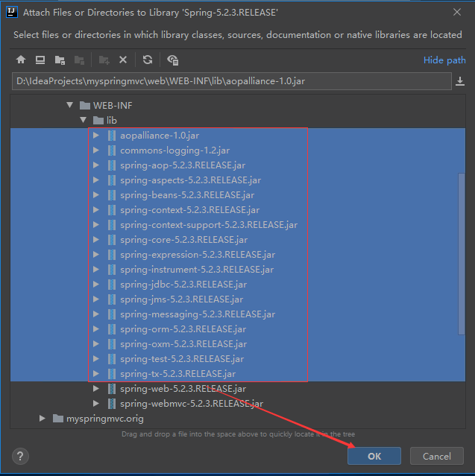Open recent paths history arrow icon
Viewport: 475px width, 476px height.
click(x=460, y=81)
